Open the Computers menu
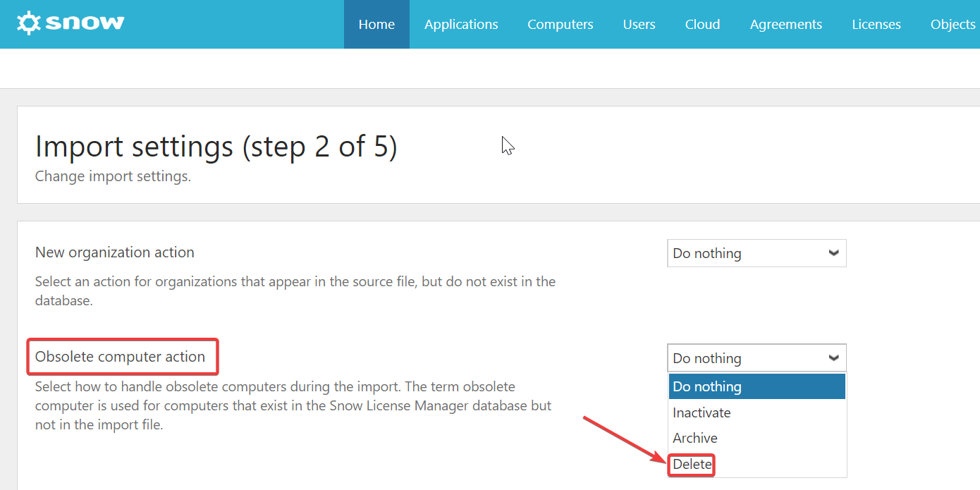980x490 pixels. pos(561,24)
